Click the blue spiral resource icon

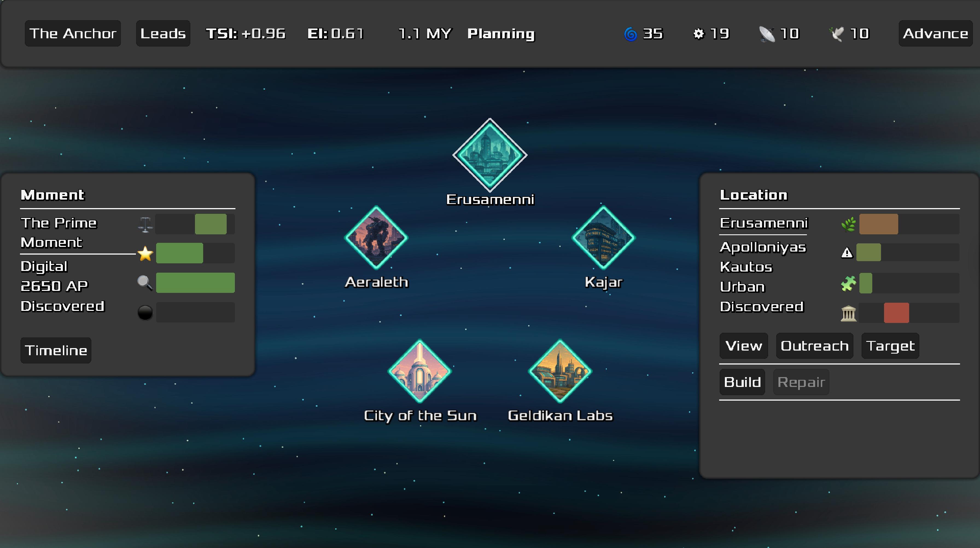pyautogui.click(x=630, y=34)
